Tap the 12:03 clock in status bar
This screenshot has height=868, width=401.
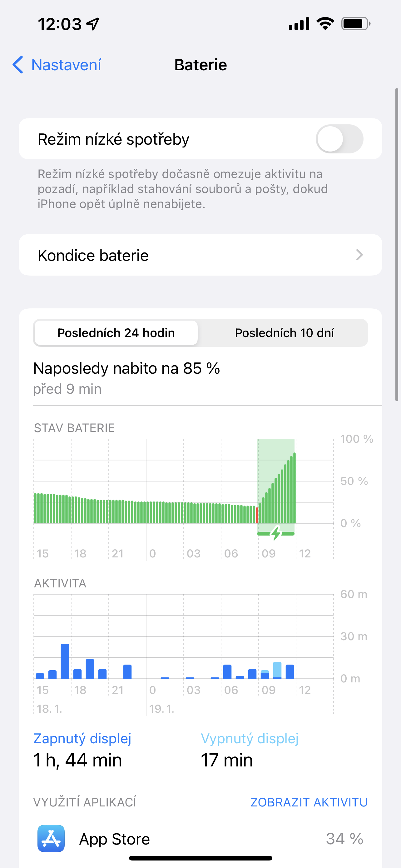pyautogui.click(x=60, y=24)
